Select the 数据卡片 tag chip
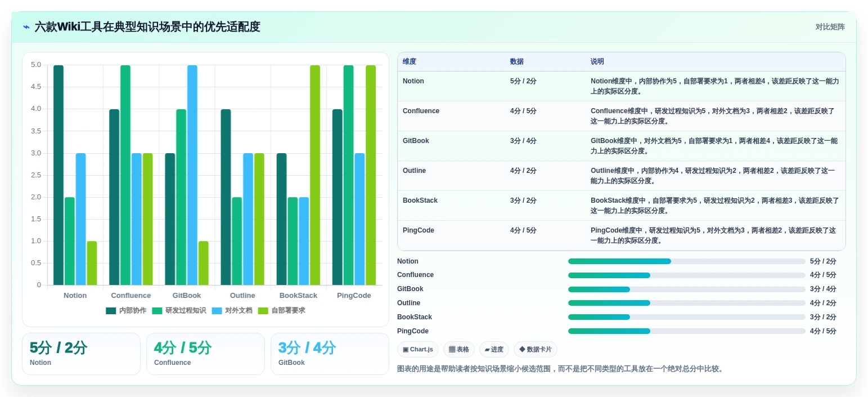Image resolution: width=868 pixels, height=397 pixels. pyautogui.click(x=536, y=350)
